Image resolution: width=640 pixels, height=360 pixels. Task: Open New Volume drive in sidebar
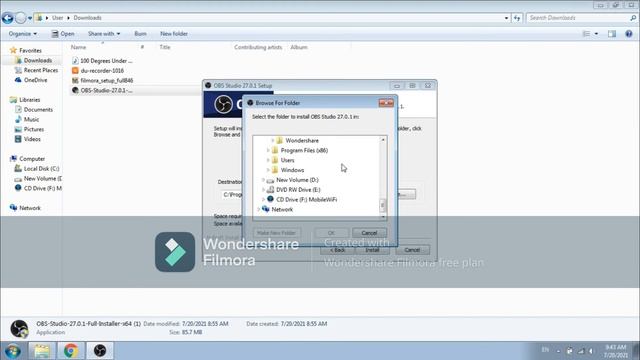42,178
